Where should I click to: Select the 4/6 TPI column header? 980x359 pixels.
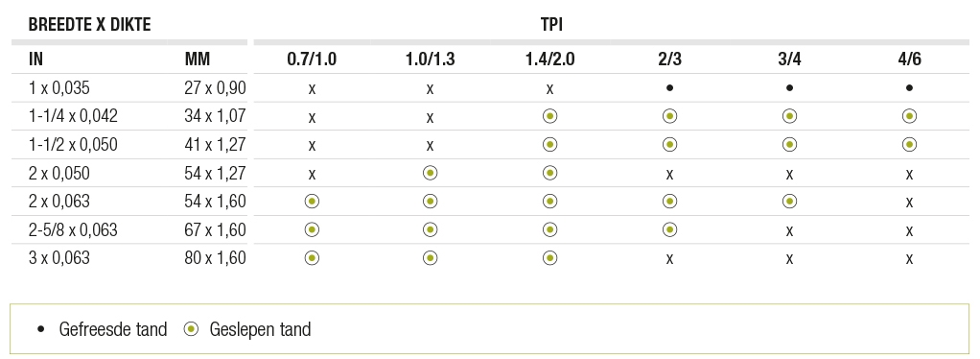(x=909, y=60)
